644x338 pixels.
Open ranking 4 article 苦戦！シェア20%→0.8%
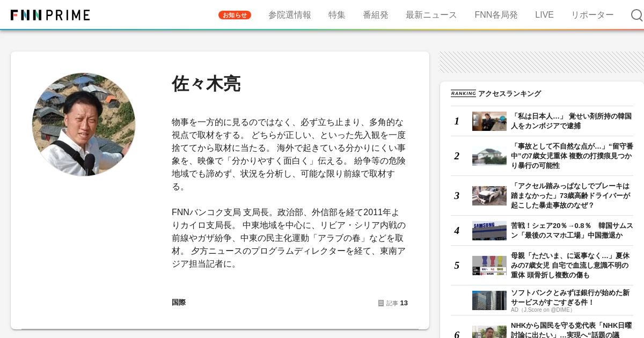[572, 231]
